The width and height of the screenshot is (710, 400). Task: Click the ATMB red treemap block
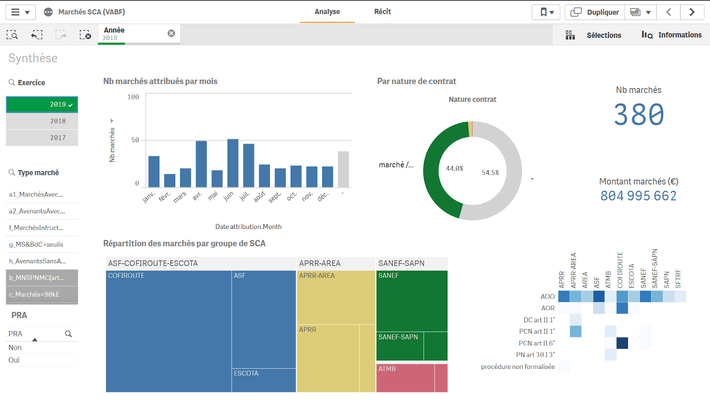[405, 378]
